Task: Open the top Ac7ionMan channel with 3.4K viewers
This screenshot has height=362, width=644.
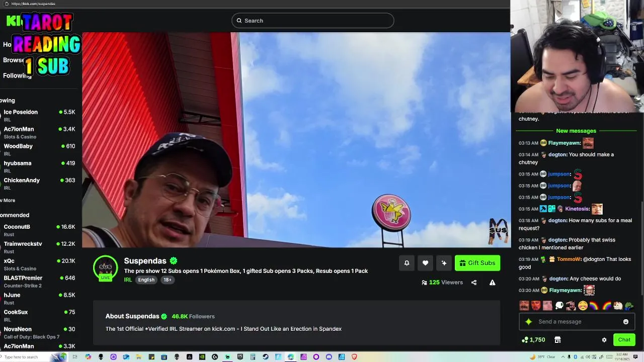Action: [x=39, y=132]
